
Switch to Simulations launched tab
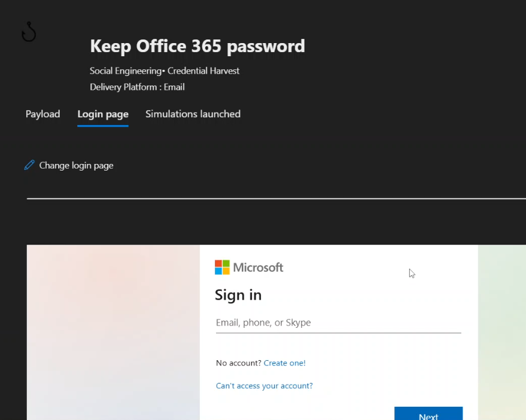point(193,114)
